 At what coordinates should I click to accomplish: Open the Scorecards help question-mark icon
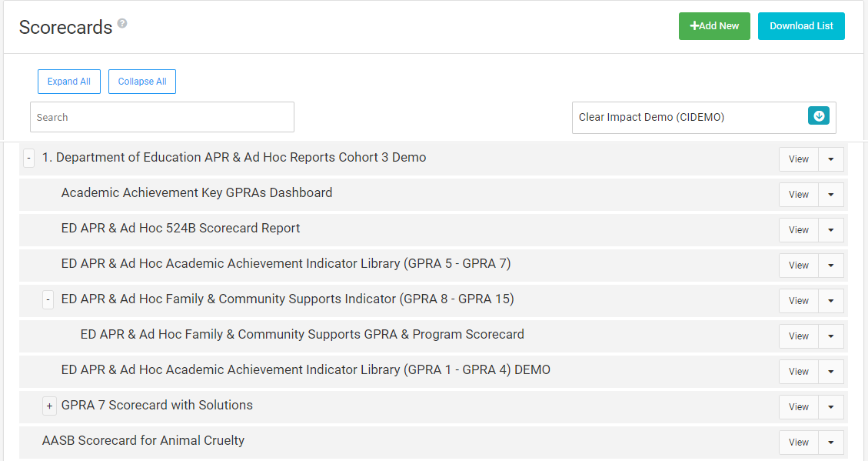[122, 23]
